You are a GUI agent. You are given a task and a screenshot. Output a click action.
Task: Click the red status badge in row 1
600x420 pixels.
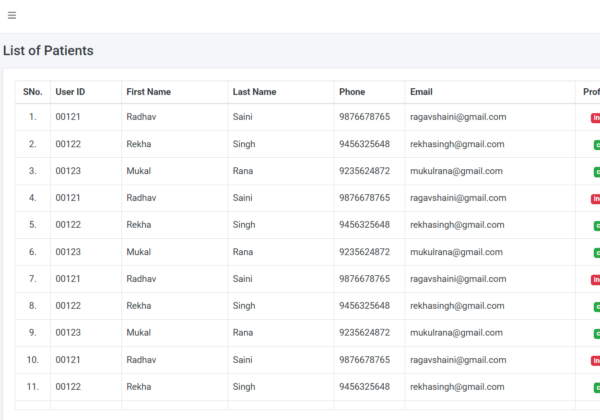[x=595, y=117]
